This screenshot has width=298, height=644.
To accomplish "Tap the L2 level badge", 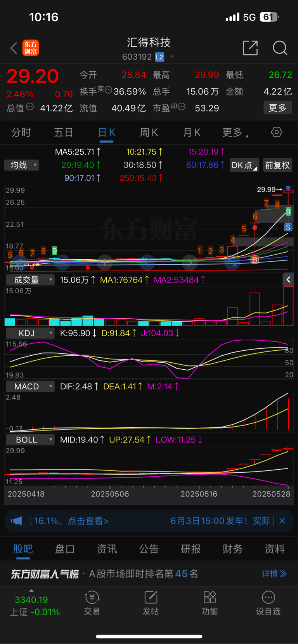I will pyautogui.click(x=159, y=57).
